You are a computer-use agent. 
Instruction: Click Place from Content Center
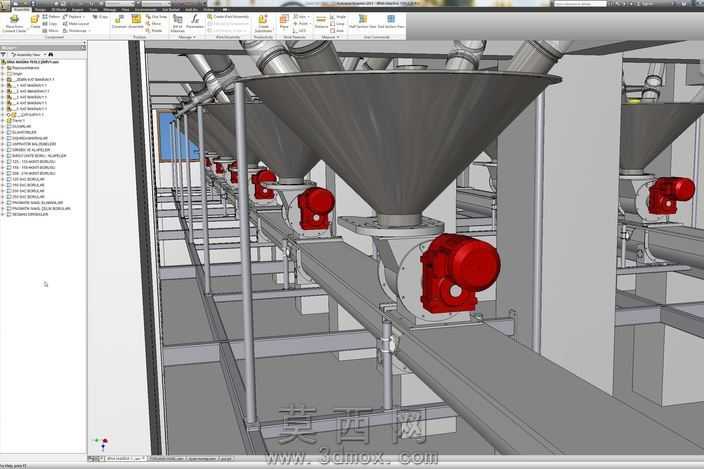pos(14,23)
